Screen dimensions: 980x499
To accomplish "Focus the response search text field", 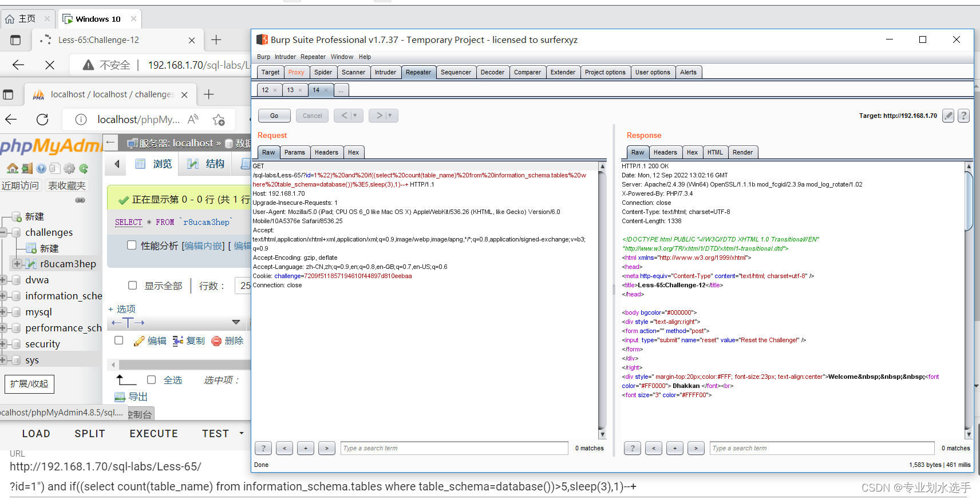I will tap(822, 448).
